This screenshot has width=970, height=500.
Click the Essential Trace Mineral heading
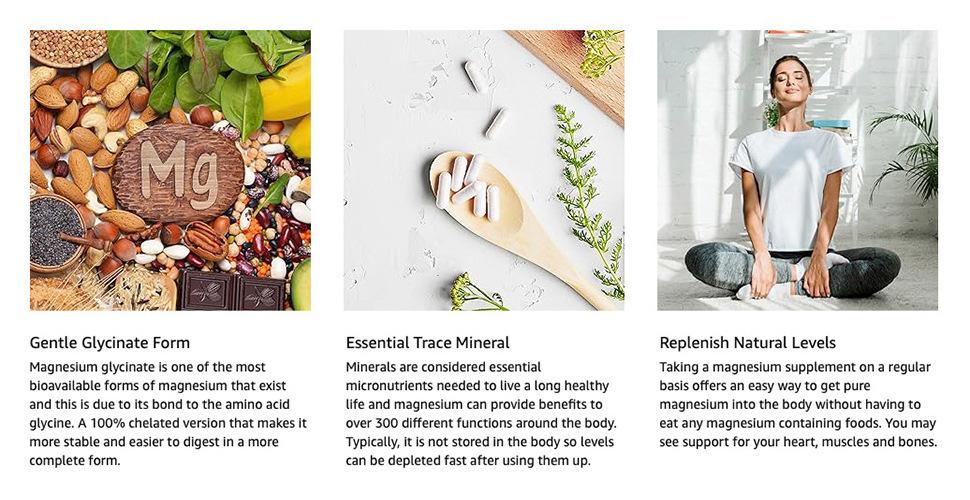click(x=427, y=343)
